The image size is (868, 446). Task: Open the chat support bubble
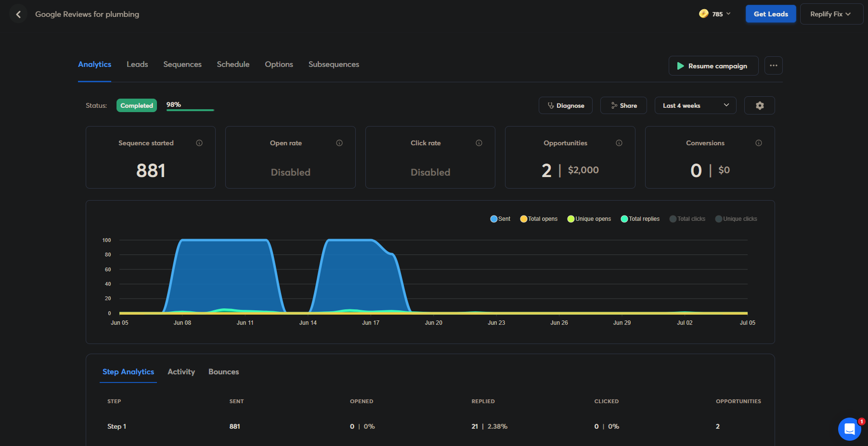pos(850,429)
